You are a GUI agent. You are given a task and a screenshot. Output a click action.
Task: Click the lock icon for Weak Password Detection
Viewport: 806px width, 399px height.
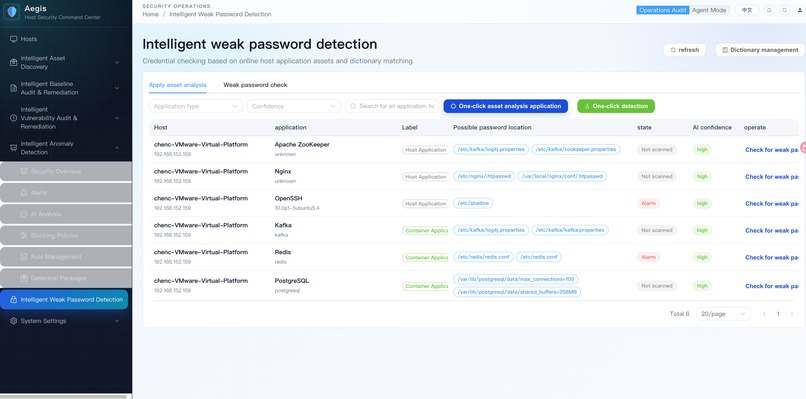[x=13, y=300]
